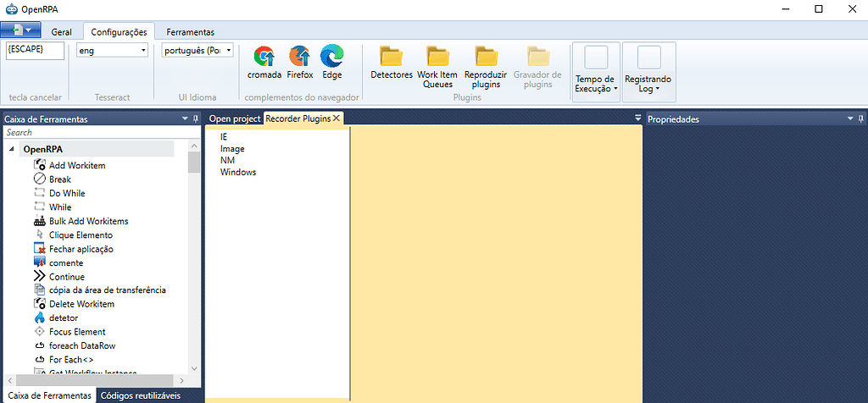Screen dimensions: 868x403
Task: Pin the Propriedades panel
Action: tap(860, 119)
